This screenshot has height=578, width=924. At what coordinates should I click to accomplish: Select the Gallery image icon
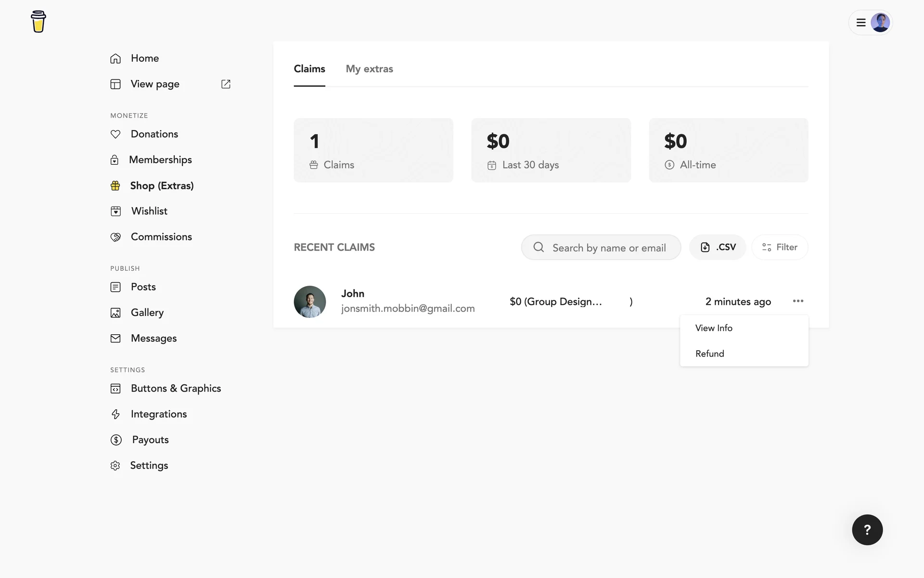(x=115, y=313)
